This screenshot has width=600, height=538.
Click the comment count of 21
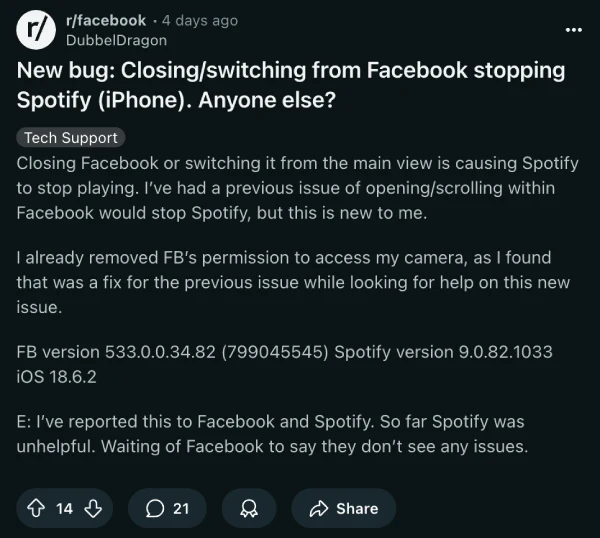(181, 508)
